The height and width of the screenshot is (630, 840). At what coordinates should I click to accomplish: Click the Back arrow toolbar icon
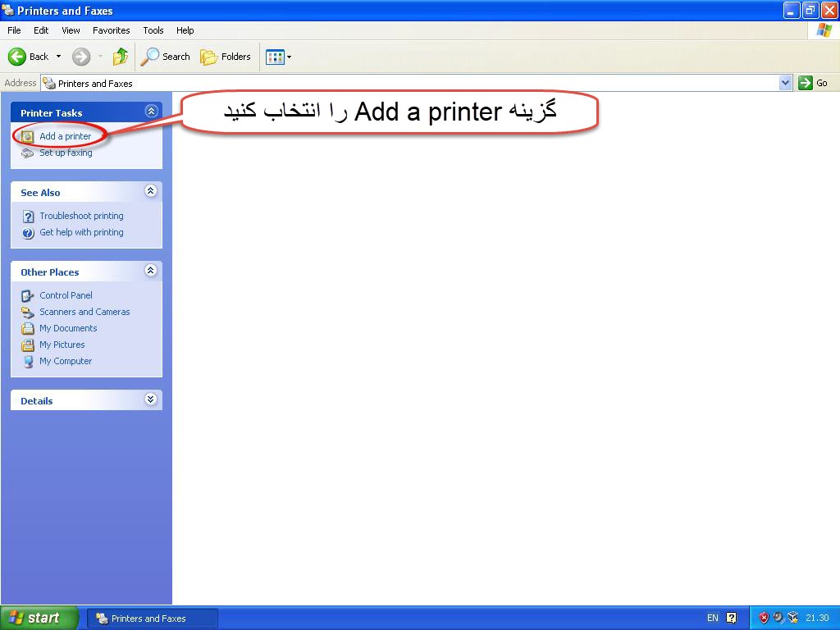pyautogui.click(x=18, y=57)
